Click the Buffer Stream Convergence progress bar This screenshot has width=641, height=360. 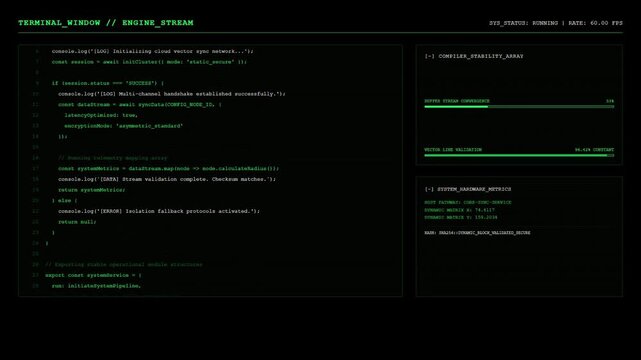(519, 107)
